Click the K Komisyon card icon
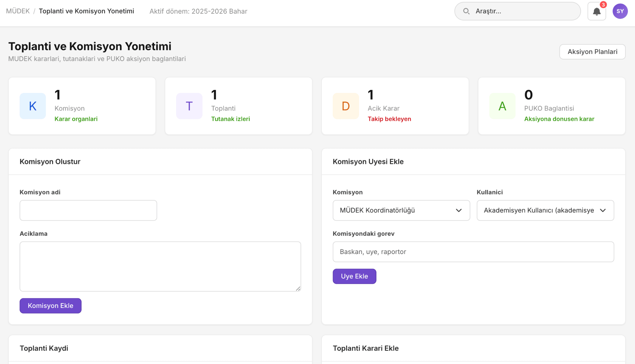This screenshot has height=364, width=635. (x=33, y=106)
